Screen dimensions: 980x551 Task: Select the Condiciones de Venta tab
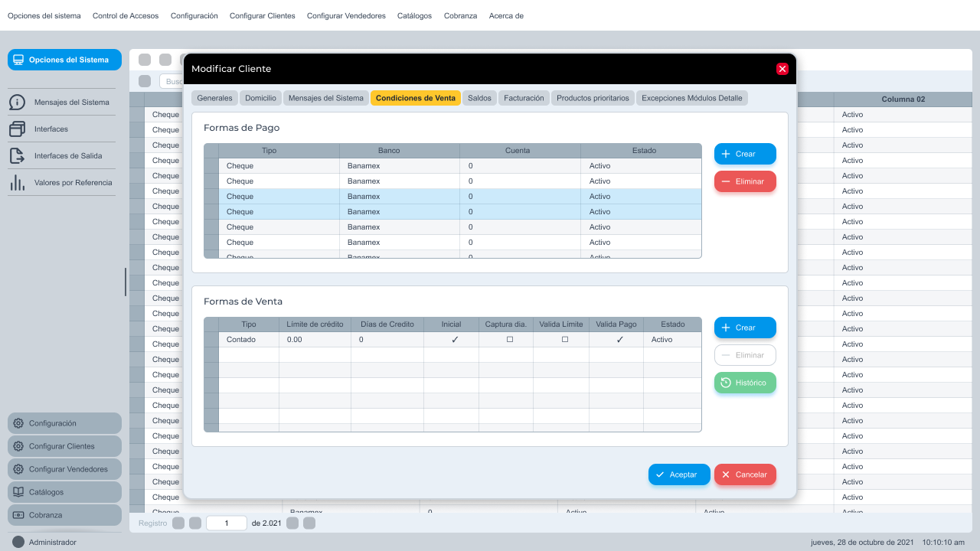(416, 98)
